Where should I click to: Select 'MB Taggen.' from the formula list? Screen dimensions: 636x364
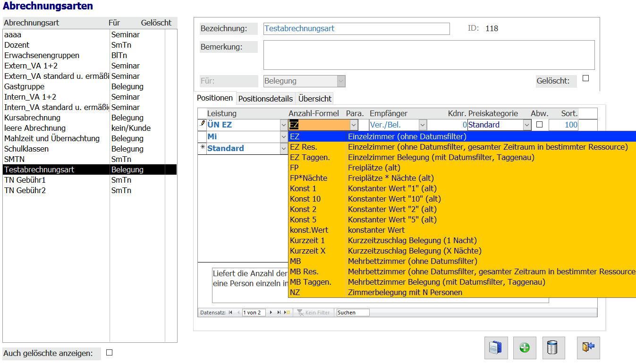pos(310,282)
